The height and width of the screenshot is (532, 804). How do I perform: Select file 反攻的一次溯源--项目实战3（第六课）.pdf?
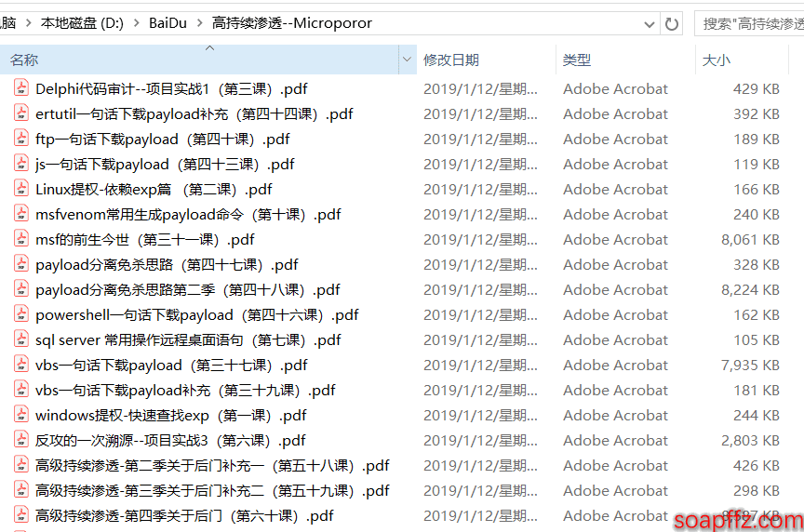click(170, 440)
